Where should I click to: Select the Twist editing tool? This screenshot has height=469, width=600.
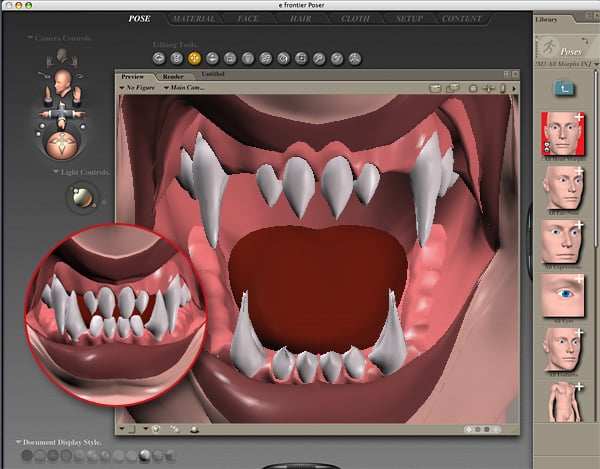(178, 59)
